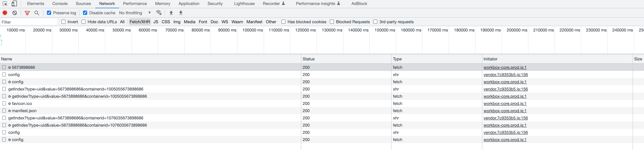
Task: Click the flask icon next to Performance insights
Action: coord(339,3)
